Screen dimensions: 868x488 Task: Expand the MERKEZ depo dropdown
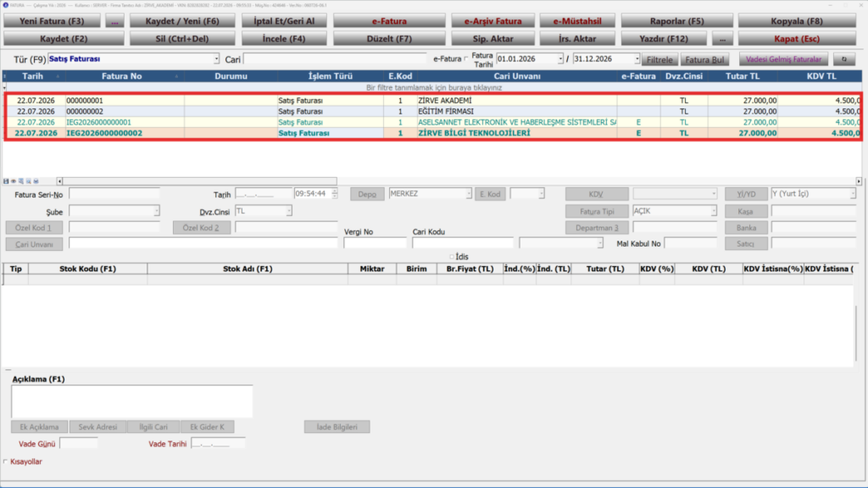(468, 194)
